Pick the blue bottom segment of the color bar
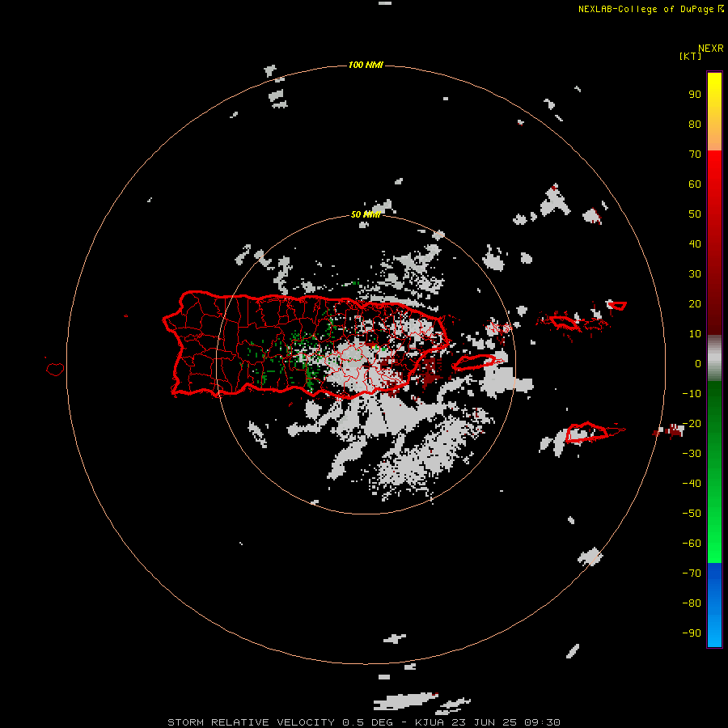Image resolution: width=728 pixels, height=728 pixels. click(714, 604)
